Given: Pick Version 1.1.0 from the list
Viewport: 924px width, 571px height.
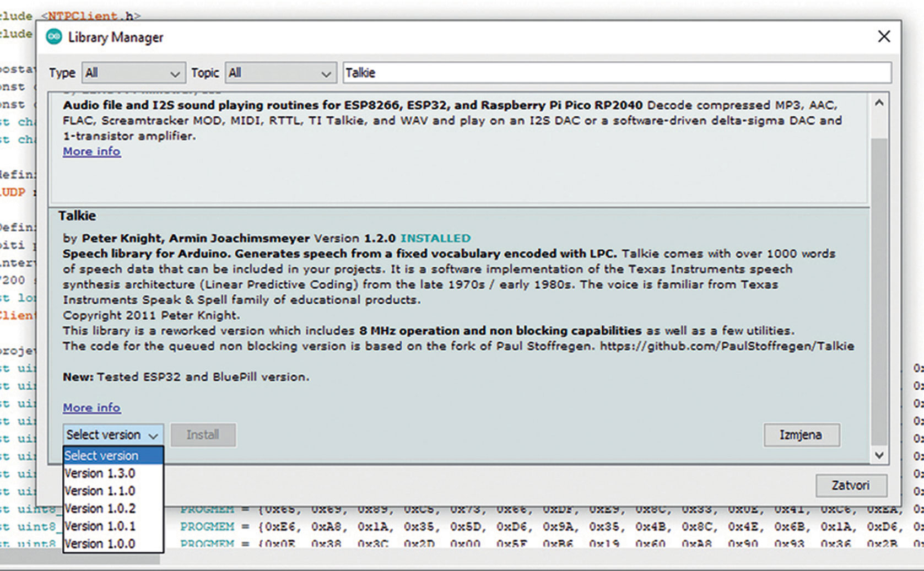Looking at the screenshot, I should (x=113, y=491).
